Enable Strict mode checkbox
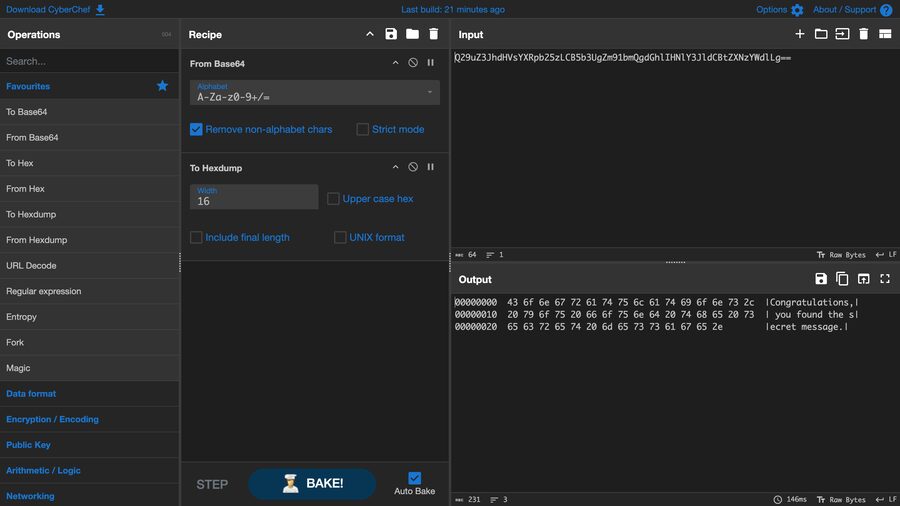This screenshot has height=506, width=900. (x=363, y=129)
